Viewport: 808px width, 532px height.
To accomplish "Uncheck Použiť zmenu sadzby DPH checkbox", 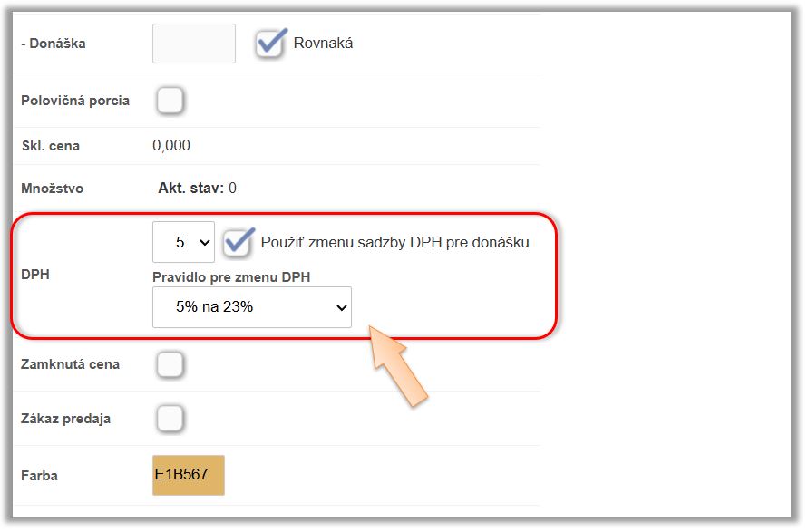I will 239,242.
